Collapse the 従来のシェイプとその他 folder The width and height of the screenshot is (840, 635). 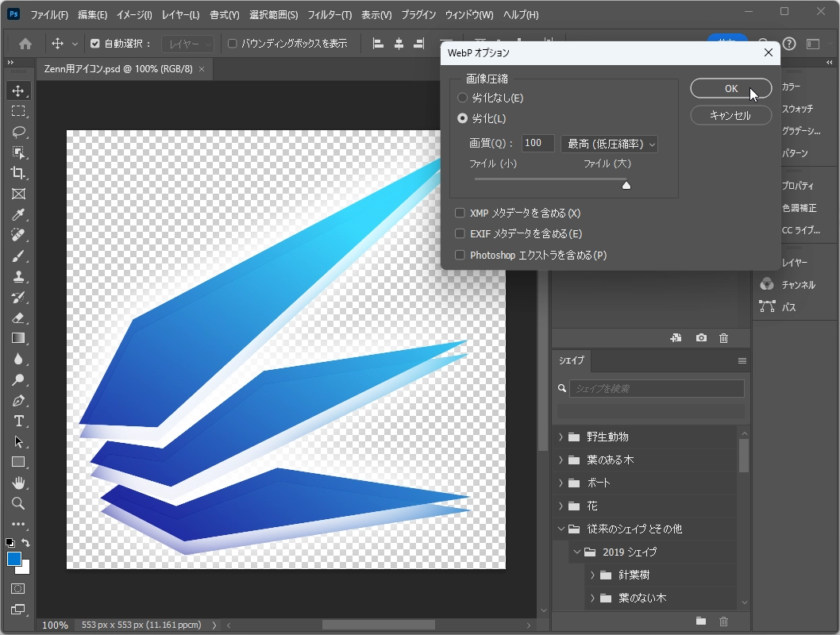click(x=561, y=529)
